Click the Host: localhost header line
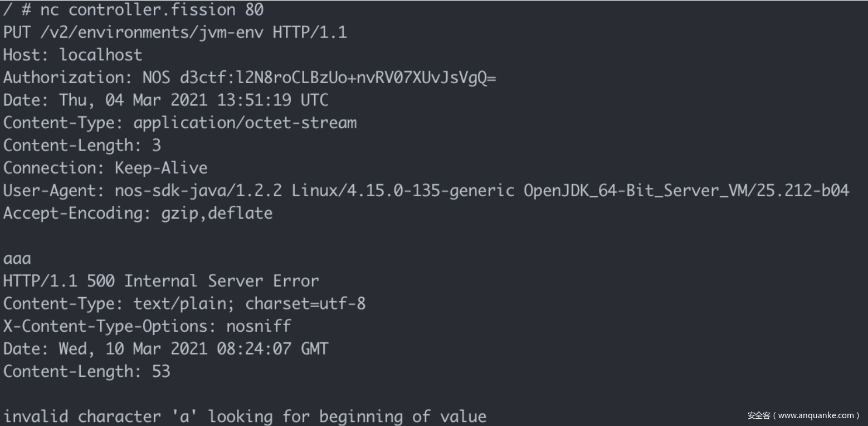 point(73,55)
